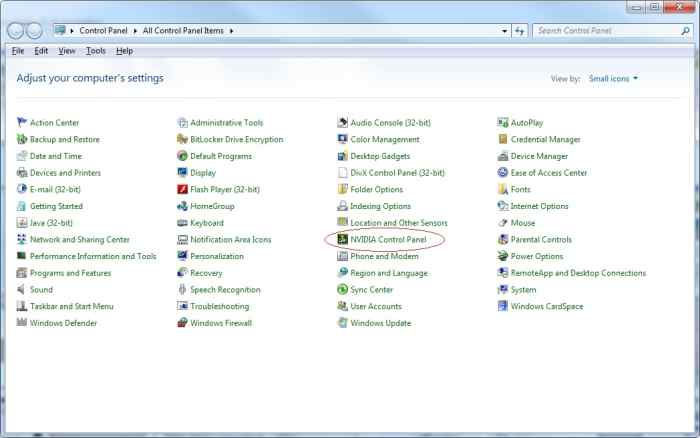Click the NVIDIA Control Panel icon
The height and width of the screenshot is (438, 700).
tap(342, 240)
